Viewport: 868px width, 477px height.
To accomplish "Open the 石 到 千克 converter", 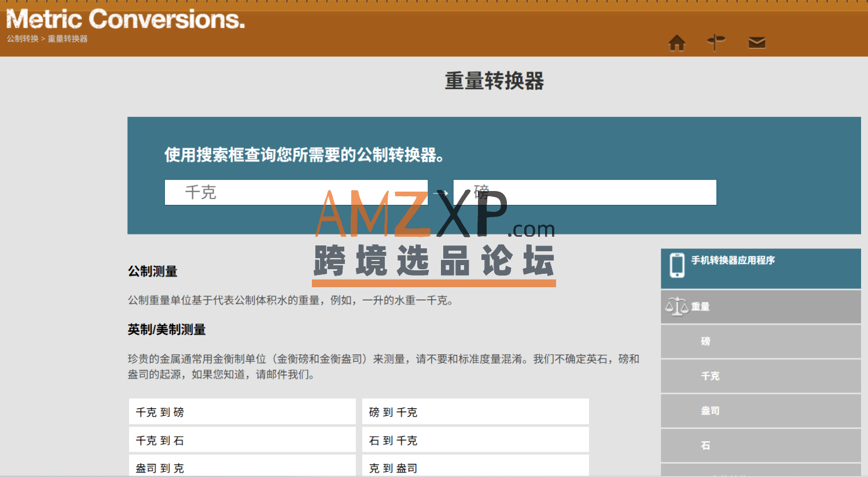I will [475, 441].
